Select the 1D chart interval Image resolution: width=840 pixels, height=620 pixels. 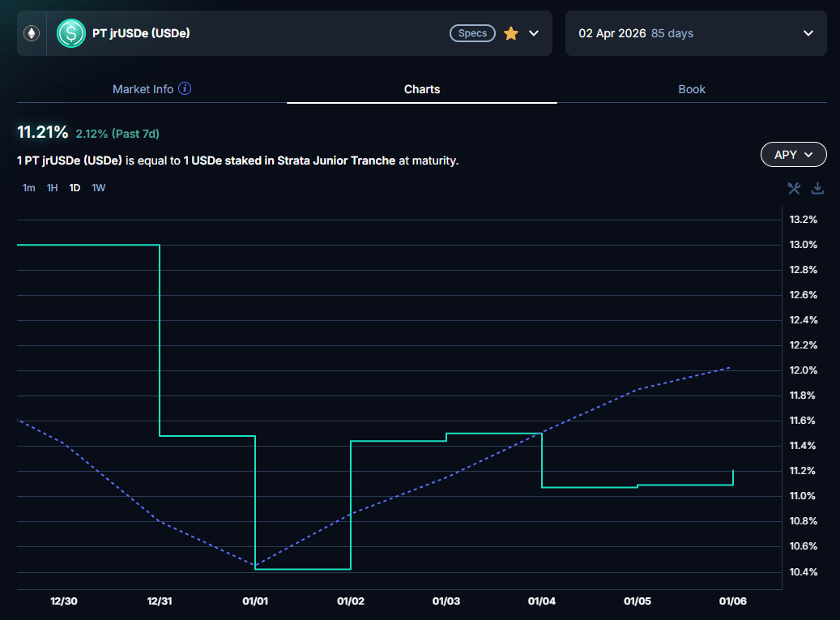[75, 188]
